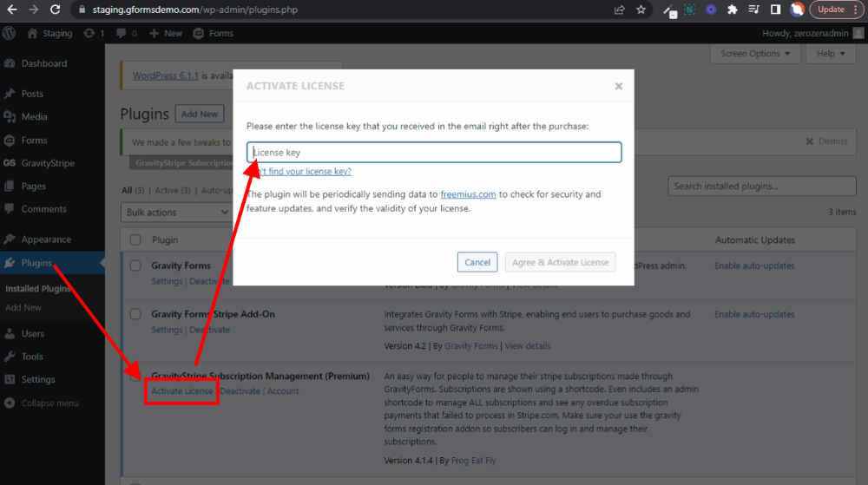
Task: Check the Gravity Forms Stripe Add-On checkbox
Action: (135, 314)
